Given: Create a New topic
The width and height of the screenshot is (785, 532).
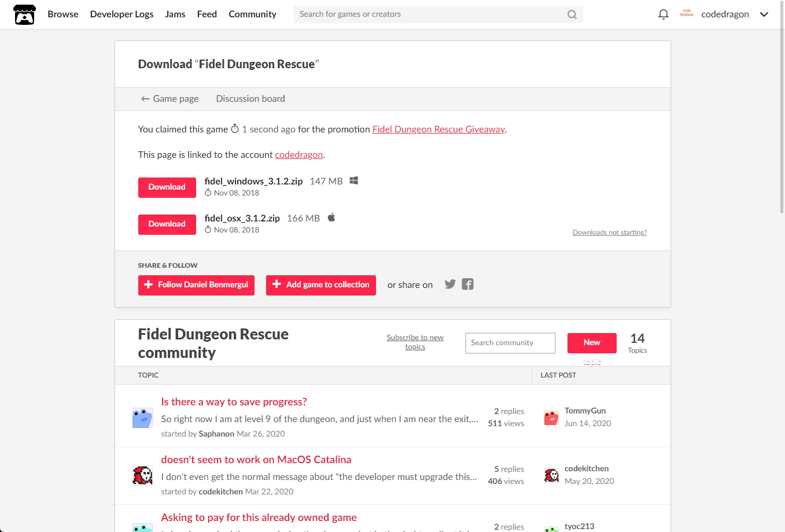Looking at the screenshot, I should pos(592,343).
